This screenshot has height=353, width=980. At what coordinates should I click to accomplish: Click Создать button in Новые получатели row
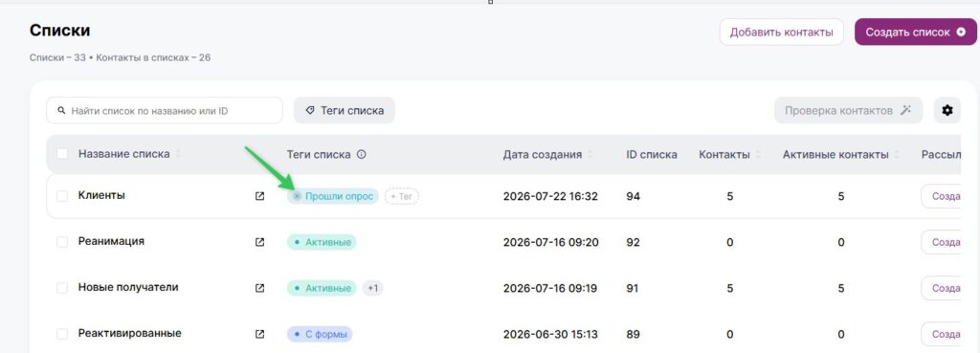[x=942, y=288]
